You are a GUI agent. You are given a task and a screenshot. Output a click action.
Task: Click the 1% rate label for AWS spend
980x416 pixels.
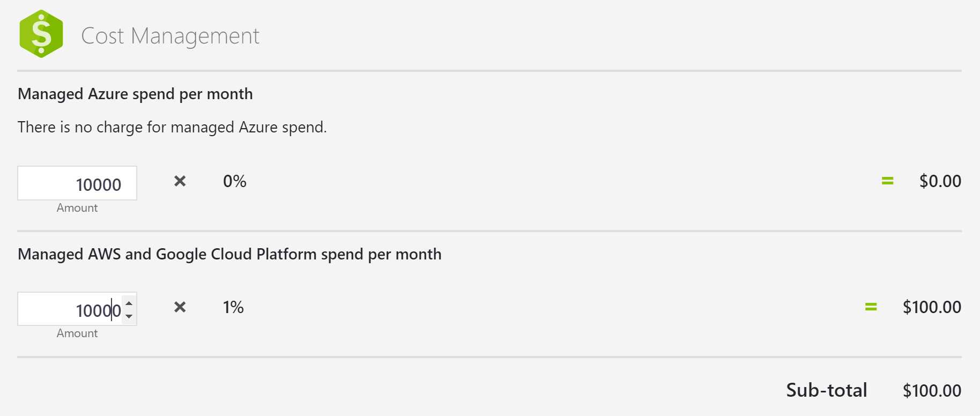click(233, 307)
